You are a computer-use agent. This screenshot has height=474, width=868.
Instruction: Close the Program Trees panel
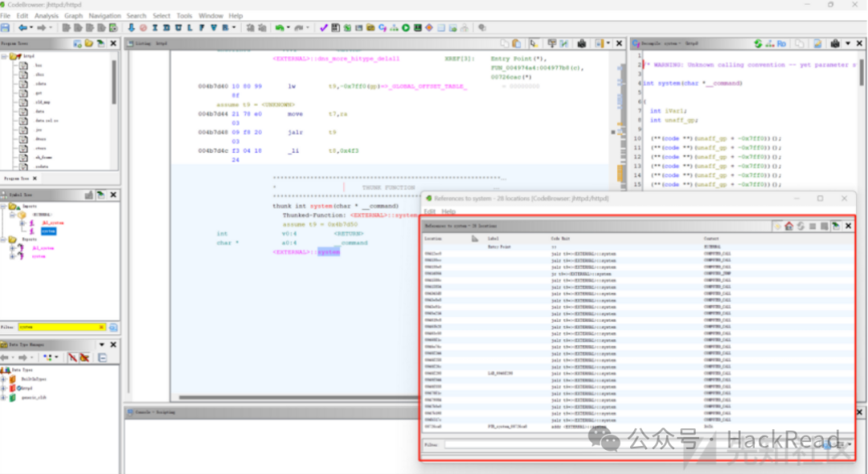[113, 43]
